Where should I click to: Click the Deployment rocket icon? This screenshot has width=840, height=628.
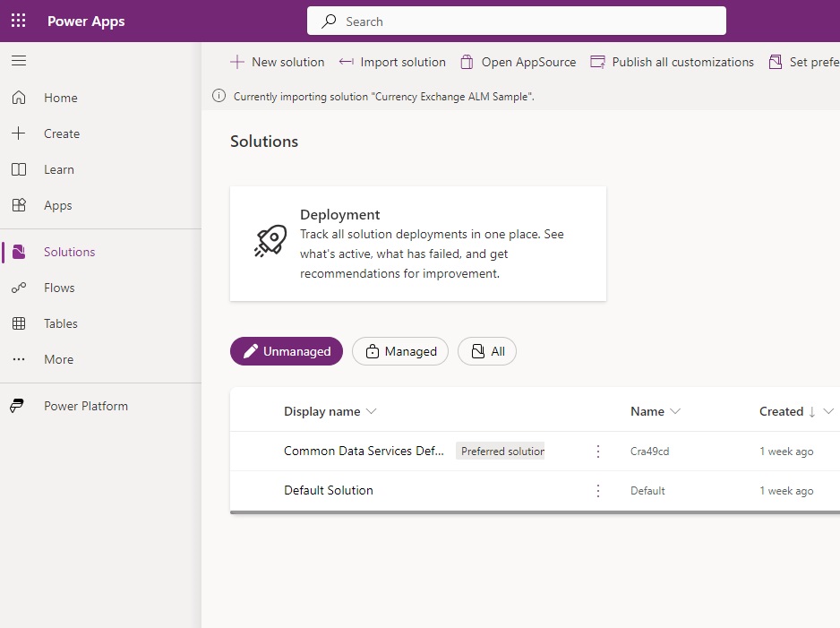coord(270,241)
